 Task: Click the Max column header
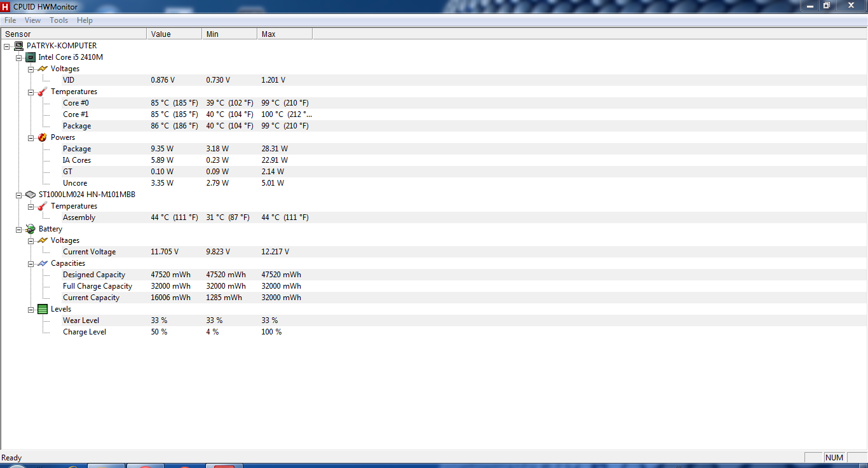[285, 34]
